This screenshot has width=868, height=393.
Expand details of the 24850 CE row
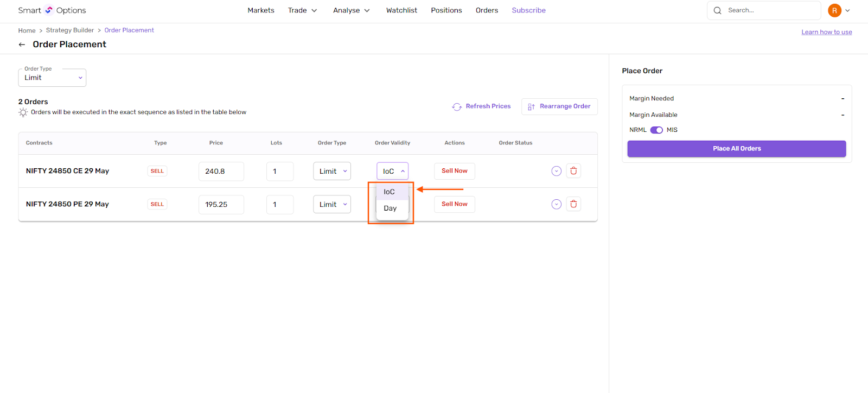[556, 171]
